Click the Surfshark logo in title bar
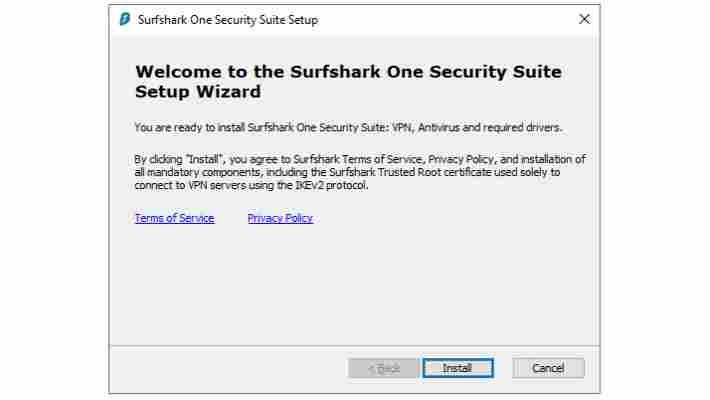This screenshot has width=710, height=400. (x=125, y=19)
